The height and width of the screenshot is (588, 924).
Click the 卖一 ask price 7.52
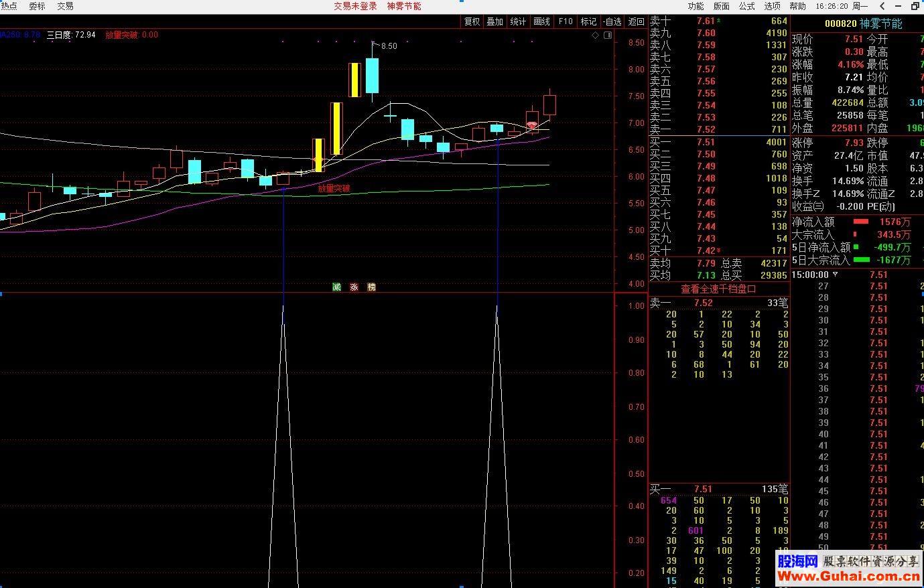pyautogui.click(x=706, y=130)
